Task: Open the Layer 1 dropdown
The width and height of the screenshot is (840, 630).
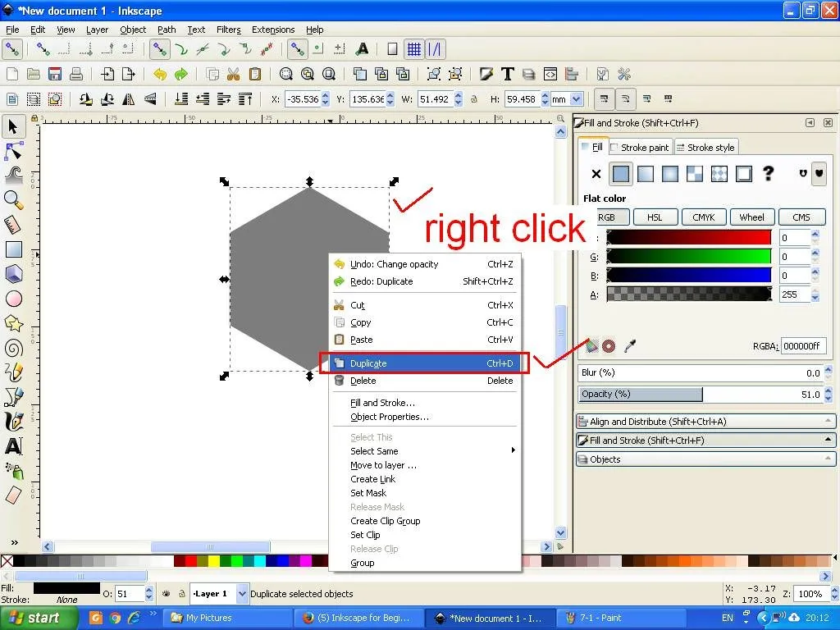Action: click(x=242, y=594)
